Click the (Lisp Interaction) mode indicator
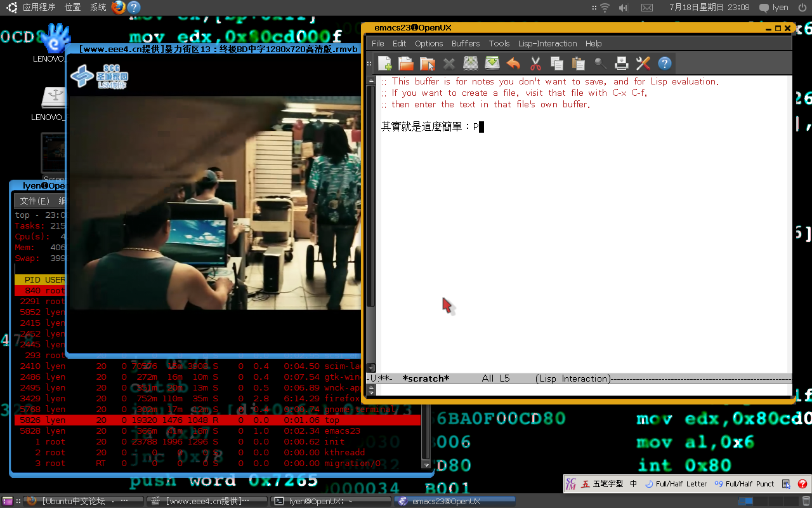 tap(573, 378)
